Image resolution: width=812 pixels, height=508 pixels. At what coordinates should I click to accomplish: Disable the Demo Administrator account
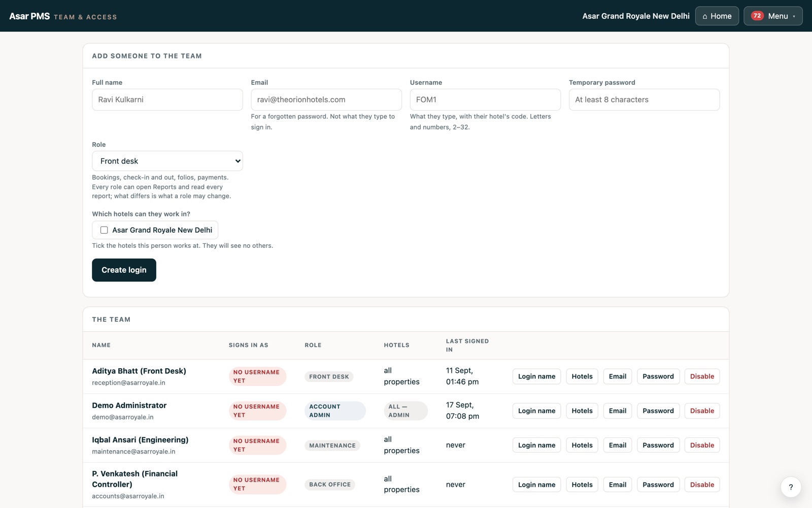pyautogui.click(x=702, y=411)
